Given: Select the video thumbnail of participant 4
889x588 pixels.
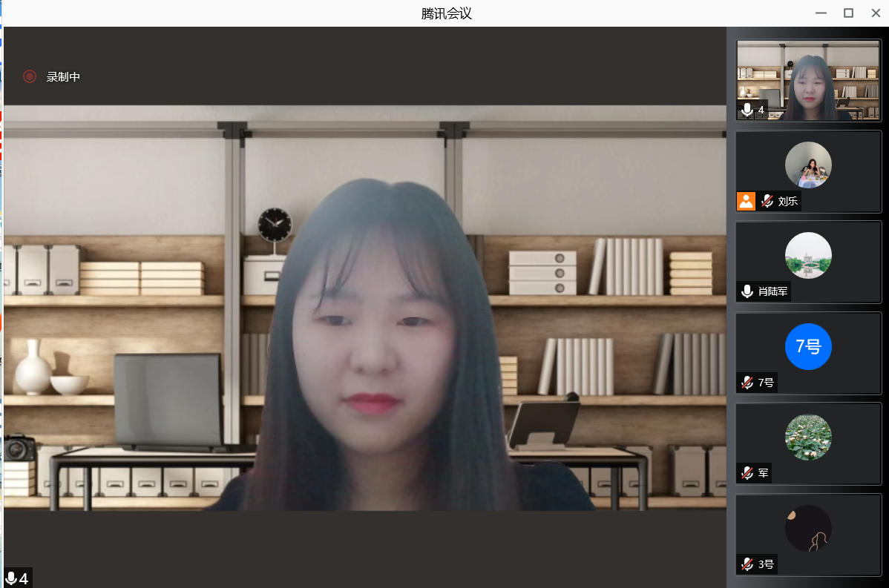Looking at the screenshot, I should tap(808, 80).
